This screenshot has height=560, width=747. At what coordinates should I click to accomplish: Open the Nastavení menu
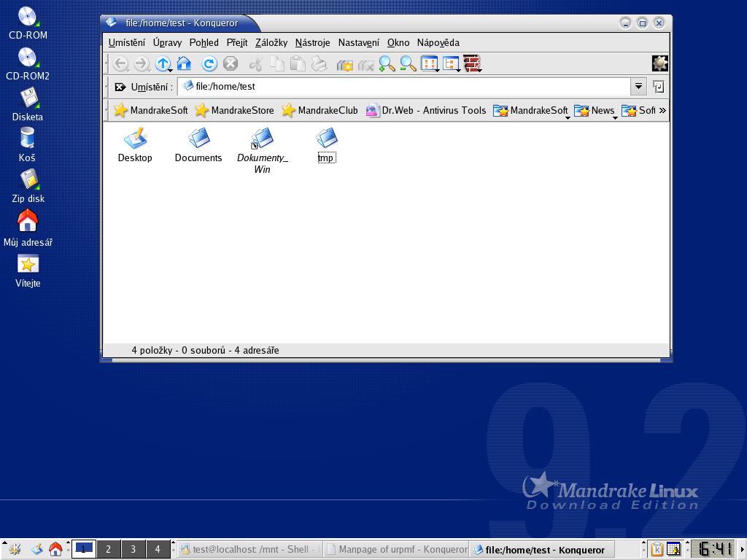pyautogui.click(x=359, y=42)
